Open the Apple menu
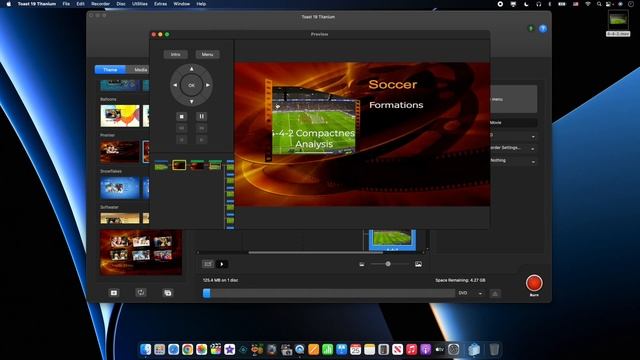 9,4
